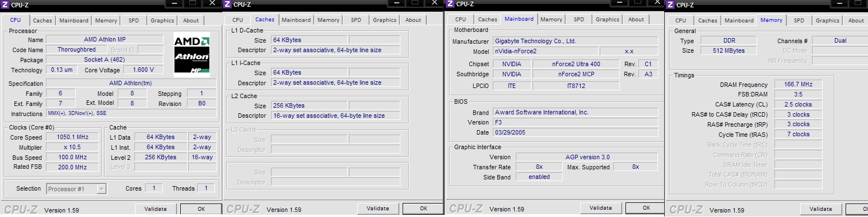The width and height of the screenshot is (868, 217).
Task: Click the 03/29/2005 BIOS date value
Action: point(576,133)
